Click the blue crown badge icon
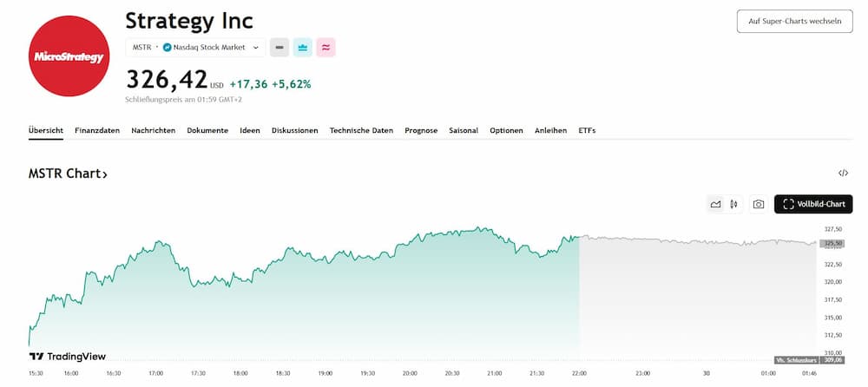Image resolution: width=868 pixels, height=387 pixels. (x=303, y=48)
